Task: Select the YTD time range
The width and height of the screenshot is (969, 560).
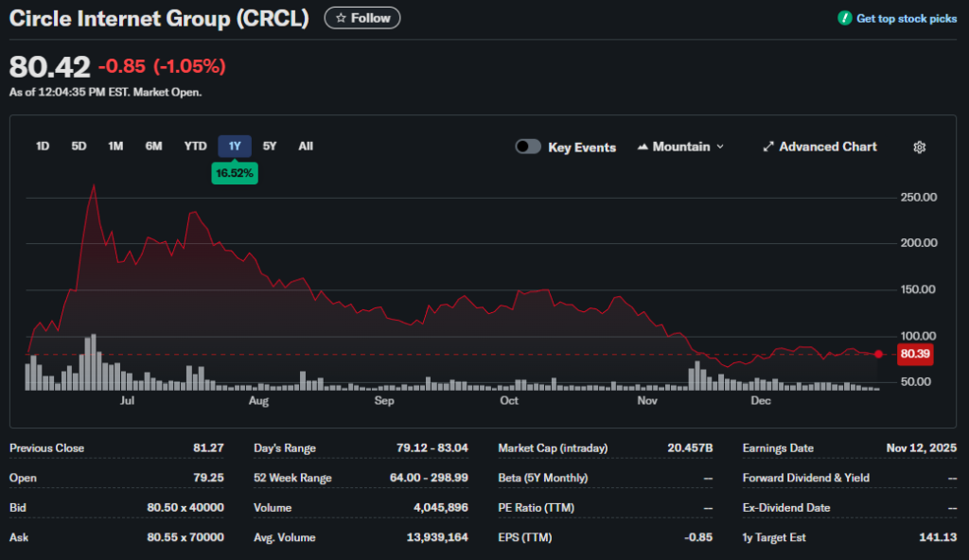Action: [195, 147]
